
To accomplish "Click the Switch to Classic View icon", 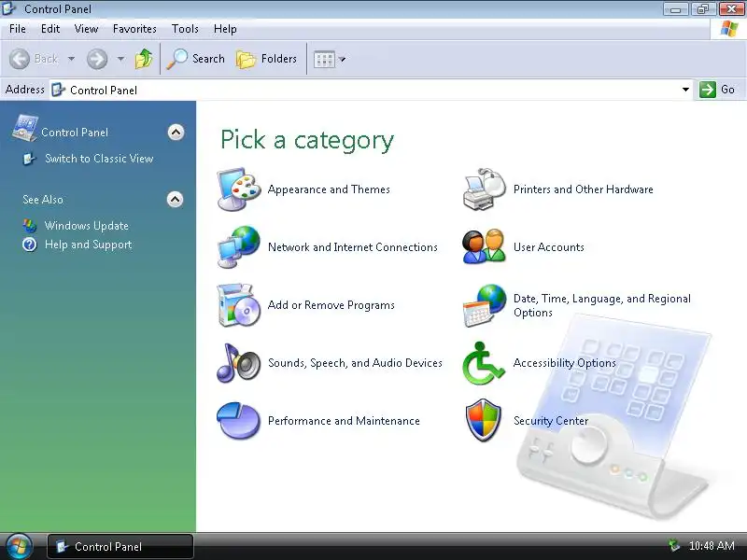I will [29, 159].
